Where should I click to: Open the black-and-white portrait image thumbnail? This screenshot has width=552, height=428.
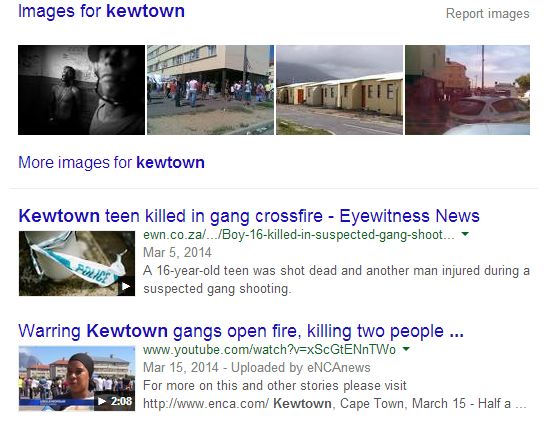tap(81, 90)
